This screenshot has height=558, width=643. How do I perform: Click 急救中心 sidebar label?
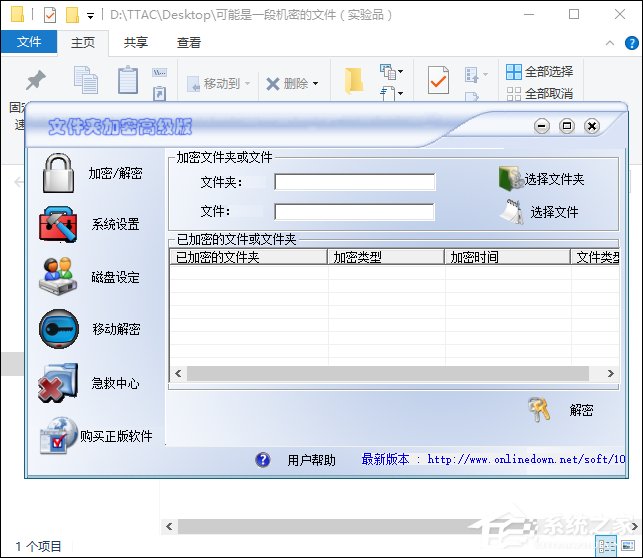[x=115, y=383]
